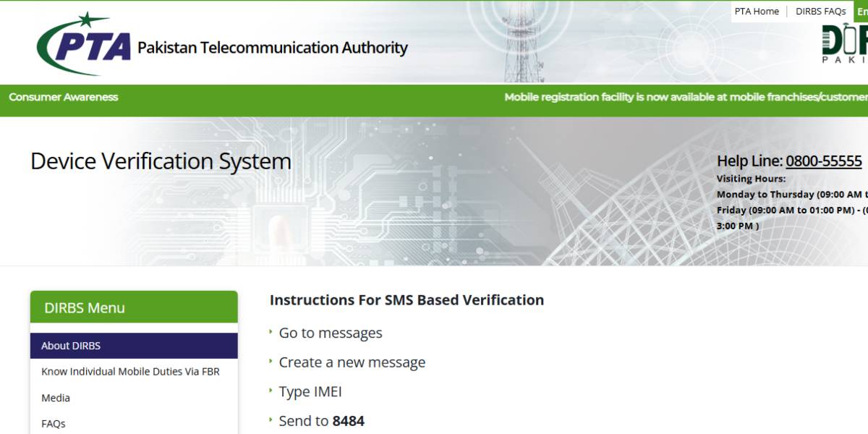Click the Friday visiting hours line
This screenshot has width=868, height=434.
pos(792,218)
